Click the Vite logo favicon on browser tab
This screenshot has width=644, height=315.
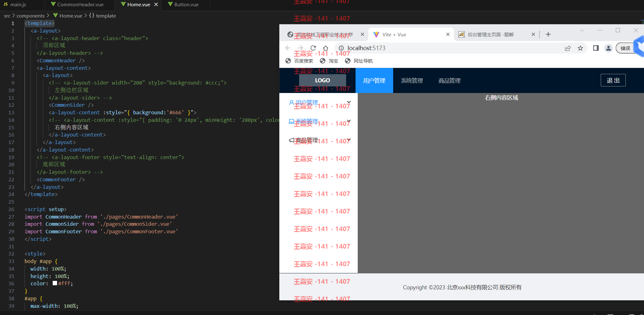376,34
